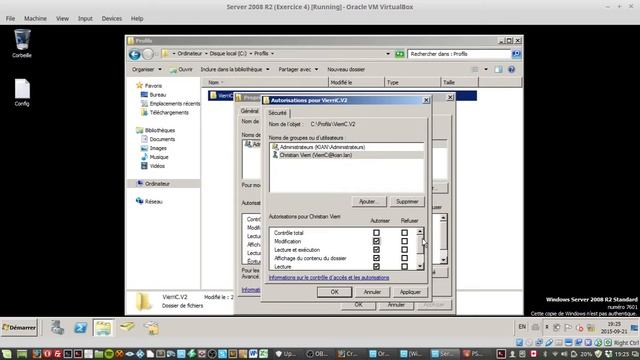Click the permissions list scrollbar down arrow

420,266
